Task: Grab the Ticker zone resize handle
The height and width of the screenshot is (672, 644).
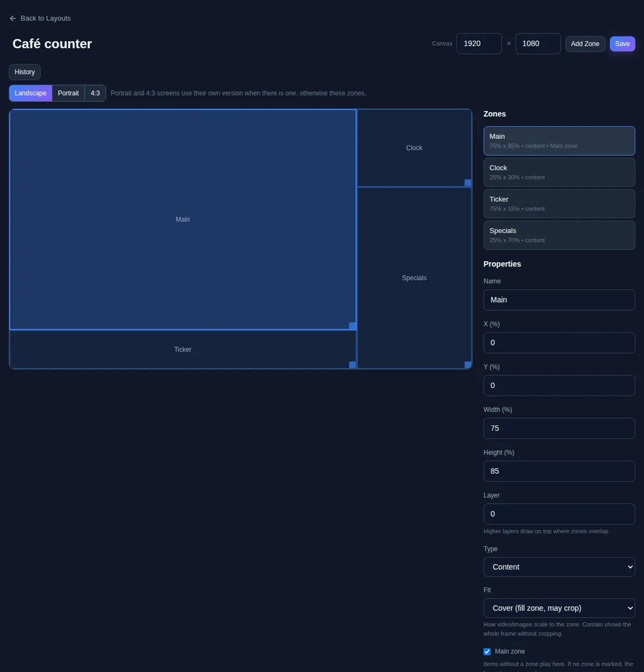Action: click(352, 365)
